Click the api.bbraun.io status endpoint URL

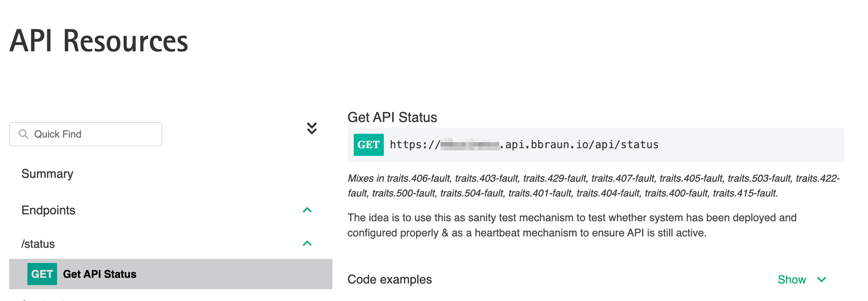tap(524, 145)
